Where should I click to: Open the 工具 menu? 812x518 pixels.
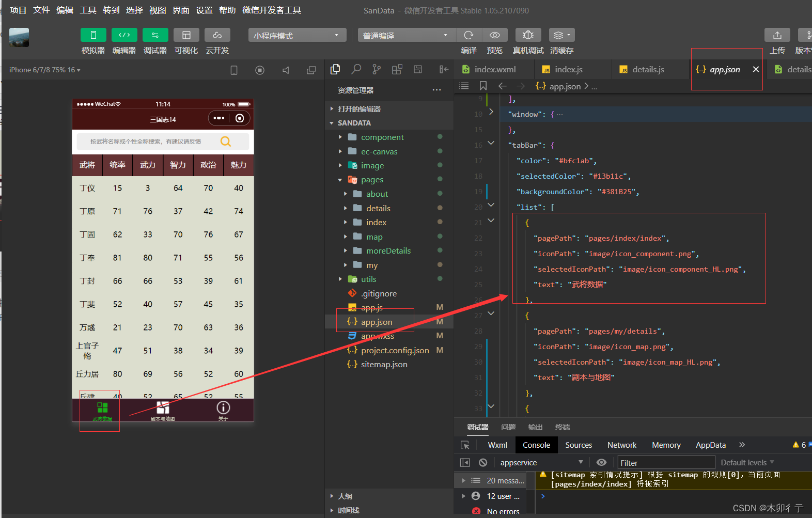[x=88, y=10]
